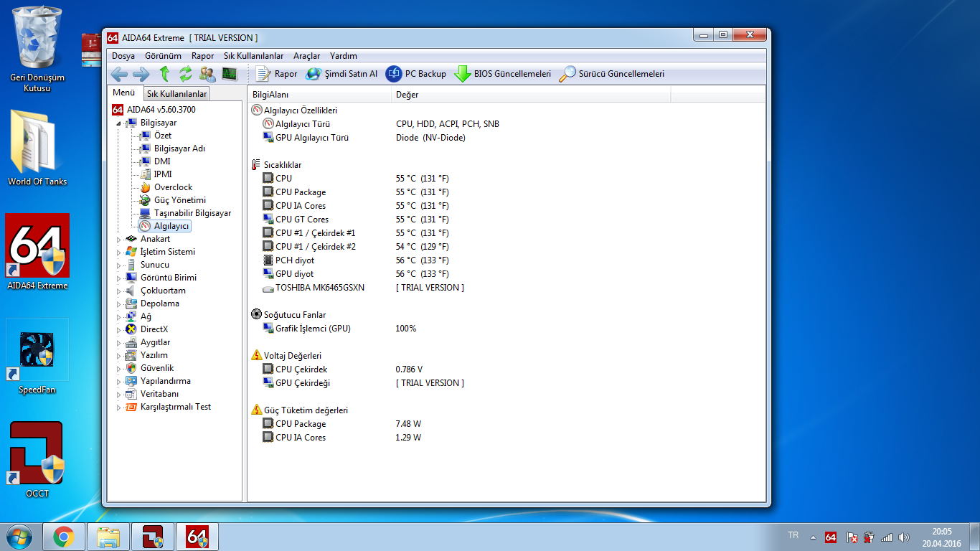Expand the DirectX tree node
Screen dimensions: 980x551
click(x=119, y=329)
